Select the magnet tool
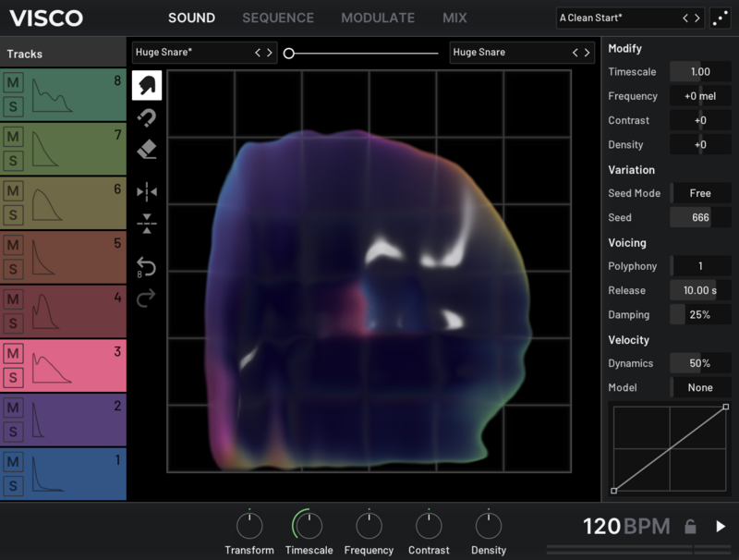This screenshot has width=739, height=560. pyautogui.click(x=147, y=117)
